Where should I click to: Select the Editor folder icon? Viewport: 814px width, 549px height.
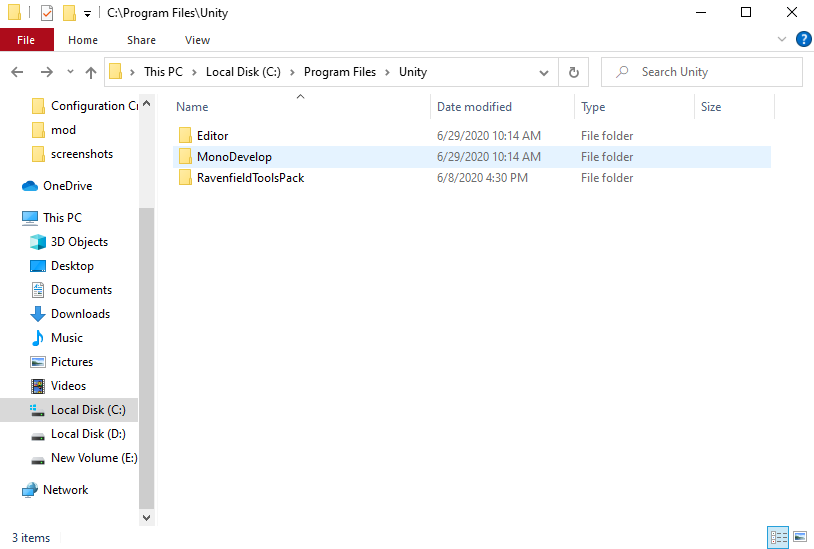click(x=185, y=136)
